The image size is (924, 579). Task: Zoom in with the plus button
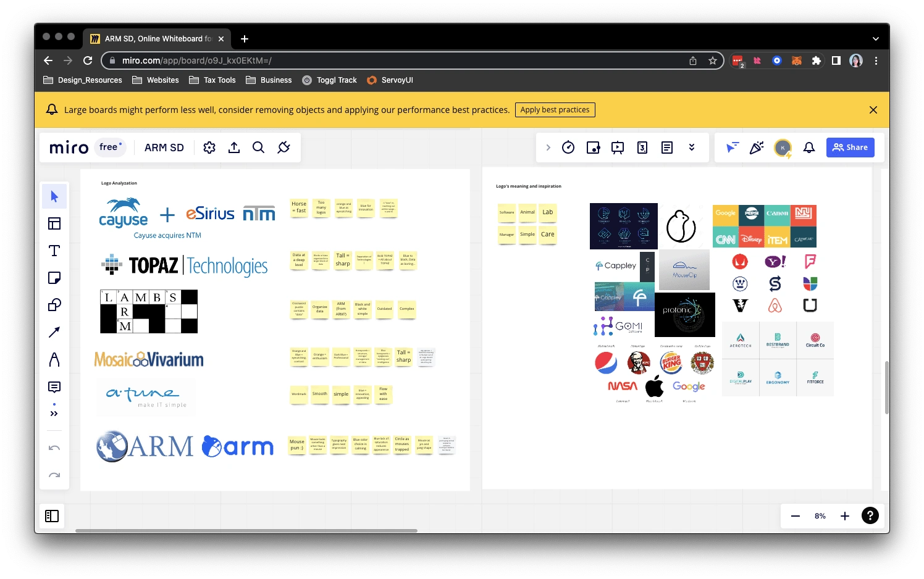pos(845,516)
